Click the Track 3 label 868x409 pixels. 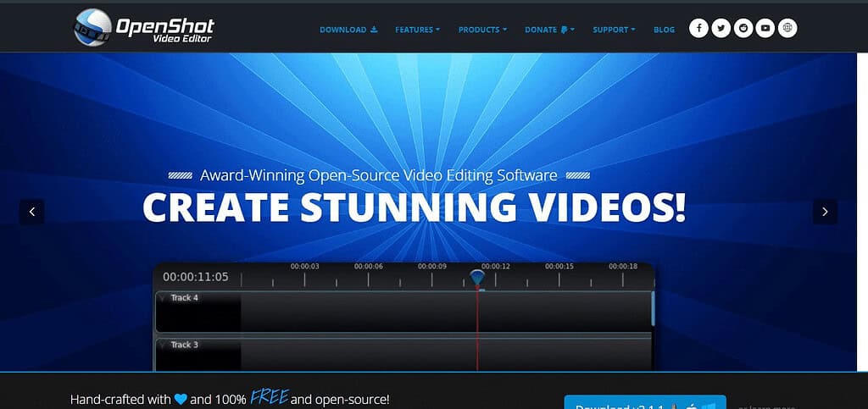pyautogui.click(x=184, y=345)
